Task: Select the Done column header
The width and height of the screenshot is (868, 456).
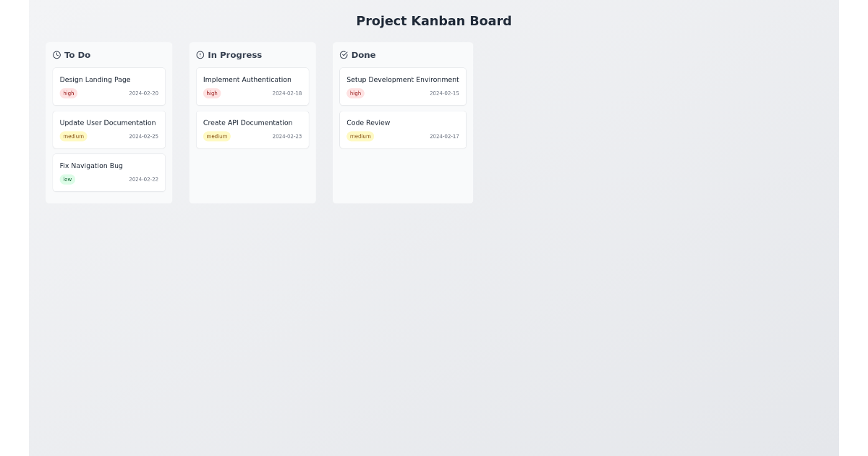Action: pos(363,55)
